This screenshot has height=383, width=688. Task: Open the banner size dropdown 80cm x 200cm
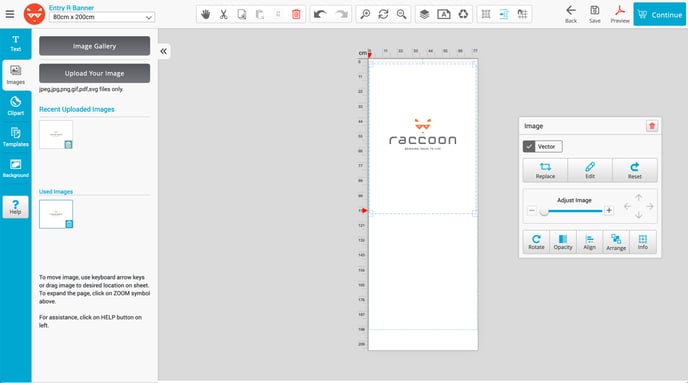(101, 17)
